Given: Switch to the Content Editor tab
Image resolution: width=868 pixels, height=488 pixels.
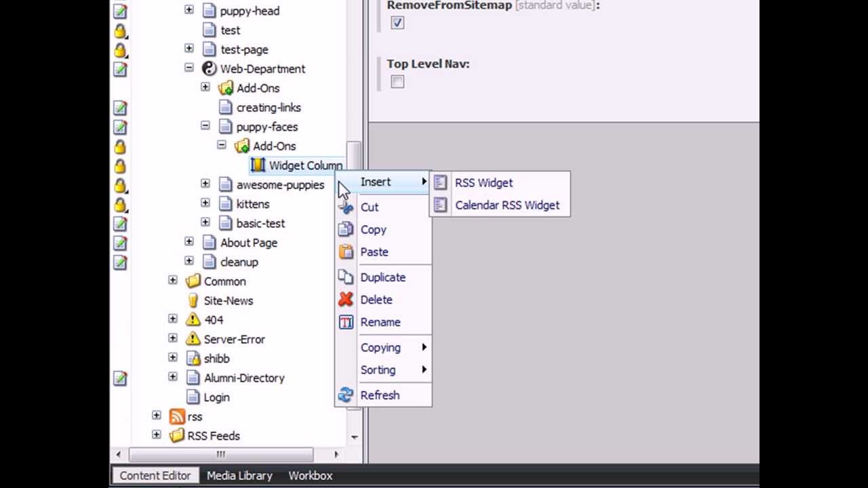Looking at the screenshot, I should coord(155,476).
